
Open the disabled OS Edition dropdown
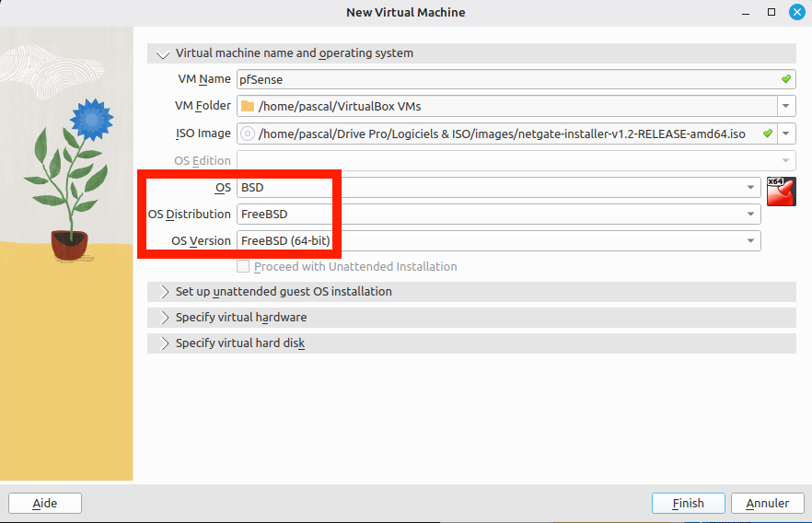[516, 160]
